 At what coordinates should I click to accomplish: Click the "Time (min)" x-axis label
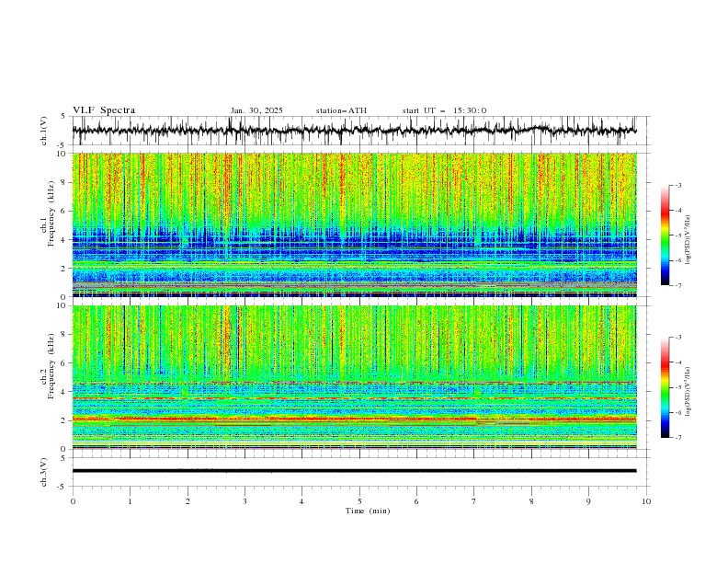tap(368, 511)
